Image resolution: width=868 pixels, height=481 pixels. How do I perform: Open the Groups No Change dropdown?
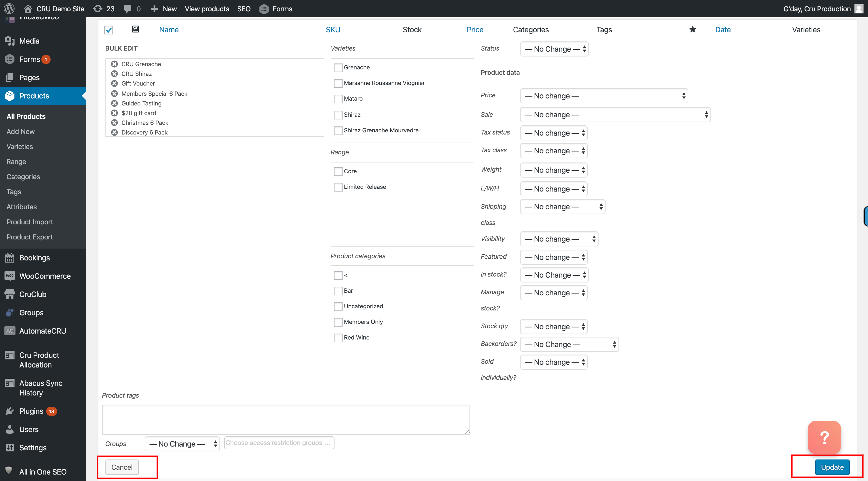click(x=182, y=444)
